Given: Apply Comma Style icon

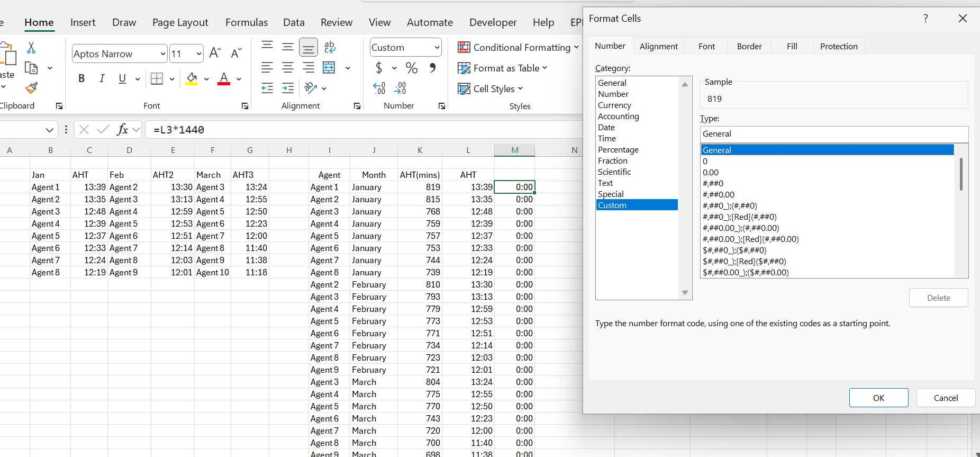Looking at the screenshot, I should 433,68.
